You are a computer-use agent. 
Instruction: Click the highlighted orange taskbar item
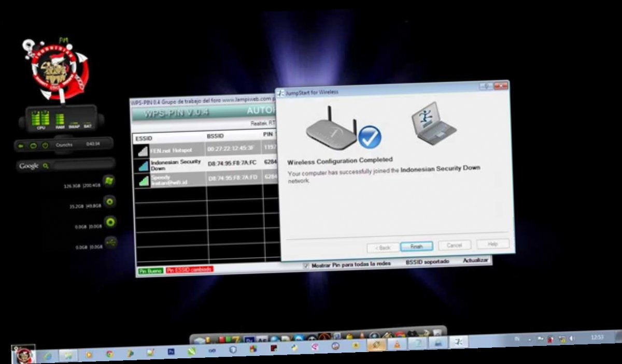coord(377,344)
